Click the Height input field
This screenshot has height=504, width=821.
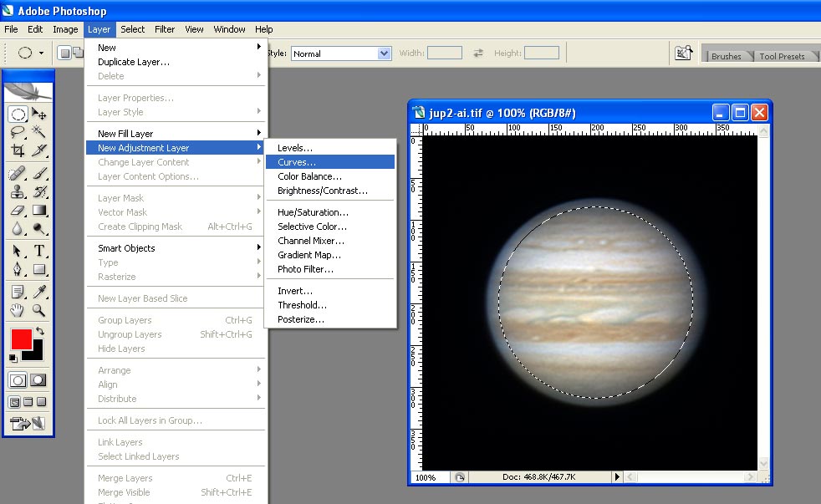tap(542, 53)
